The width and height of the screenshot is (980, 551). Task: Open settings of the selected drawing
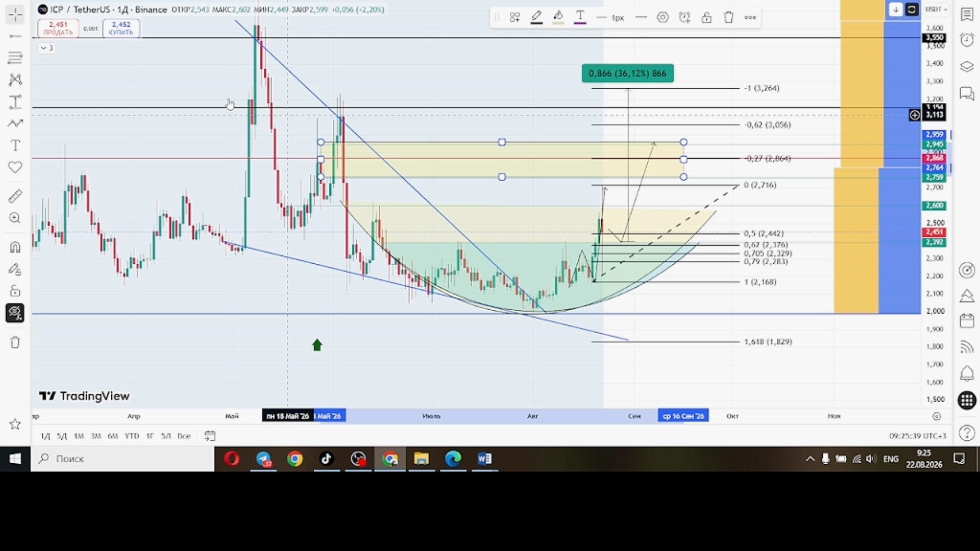tap(663, 17)
